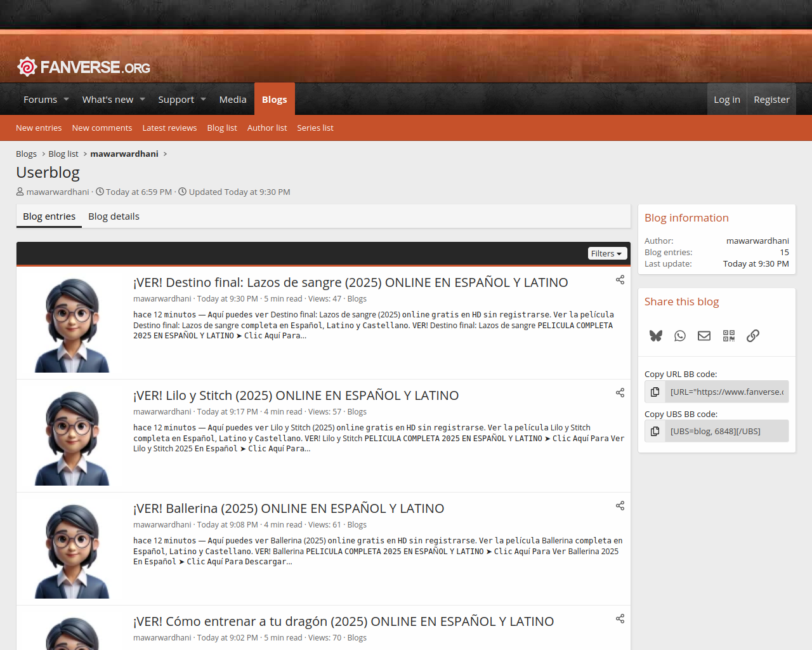
Task: Copy the blog link with chain icon
Action: click(x=753, y=336)
